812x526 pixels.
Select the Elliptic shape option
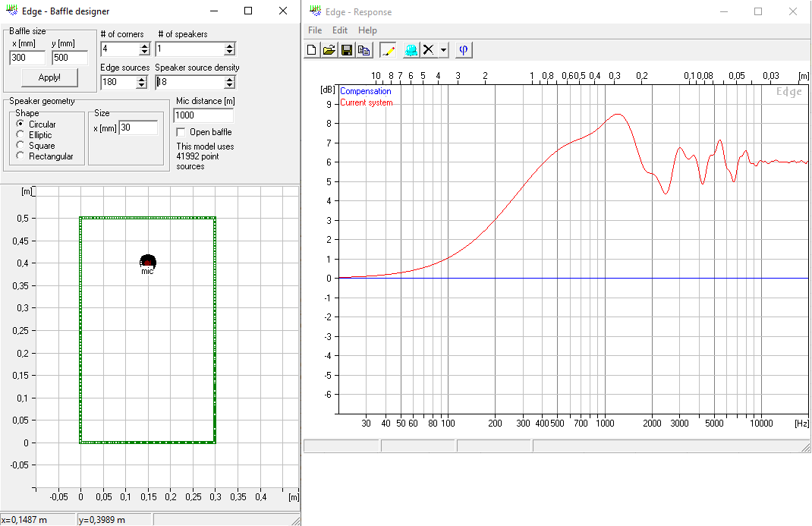(20, 134)
